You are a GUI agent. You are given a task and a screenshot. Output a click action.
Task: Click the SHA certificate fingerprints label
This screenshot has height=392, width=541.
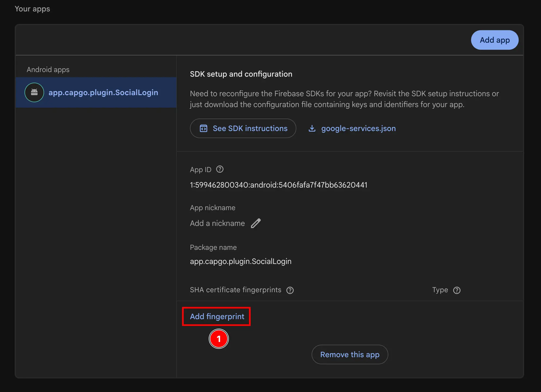(x=235, y=290)
